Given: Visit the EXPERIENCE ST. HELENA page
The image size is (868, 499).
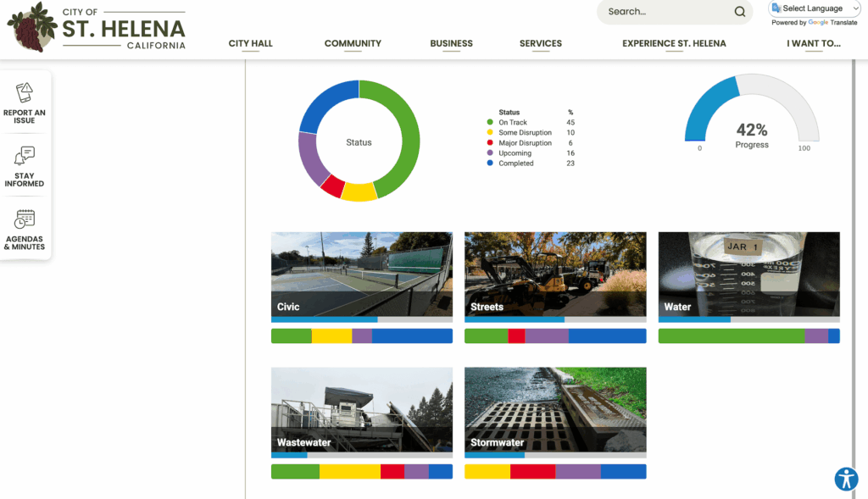Looking at the screenshot, I should [x=674, y=43].
